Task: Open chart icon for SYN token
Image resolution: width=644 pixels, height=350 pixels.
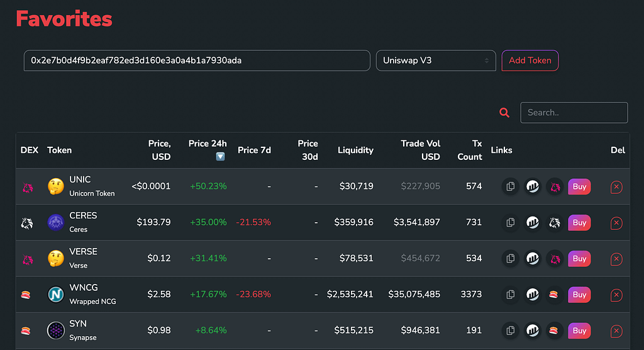Action: click(533, 330)
